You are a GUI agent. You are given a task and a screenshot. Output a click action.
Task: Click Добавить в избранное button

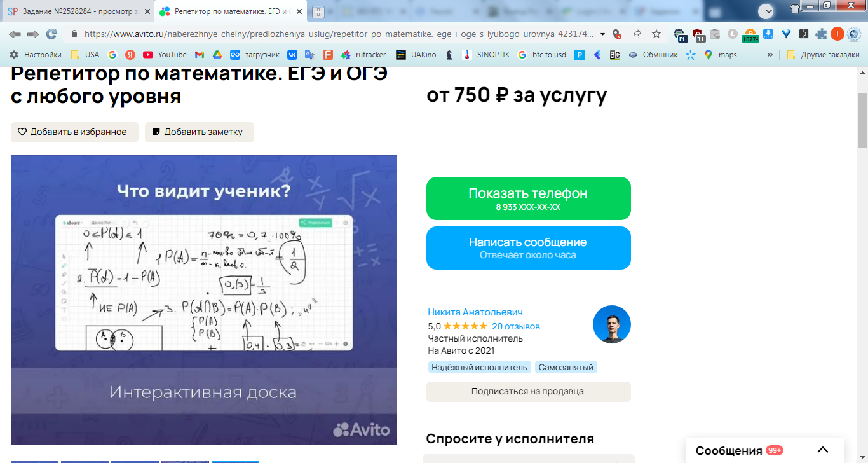74,132
